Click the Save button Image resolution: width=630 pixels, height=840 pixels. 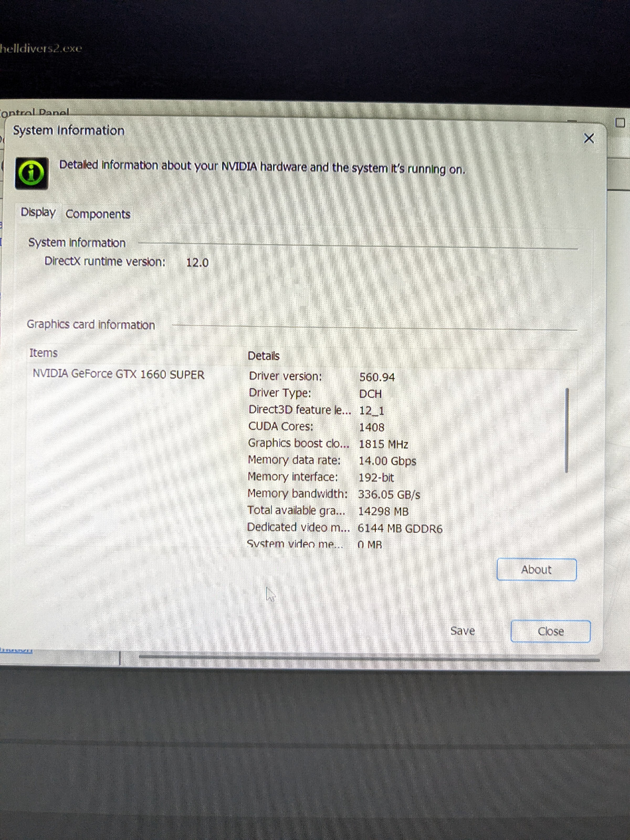pos(462,631)
